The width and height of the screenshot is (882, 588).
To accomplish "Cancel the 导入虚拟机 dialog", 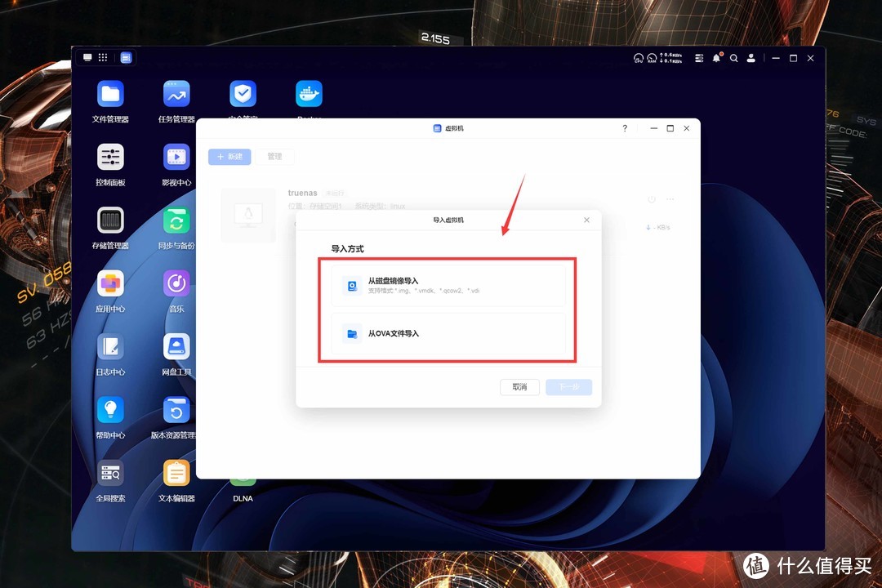I will 520,387.
